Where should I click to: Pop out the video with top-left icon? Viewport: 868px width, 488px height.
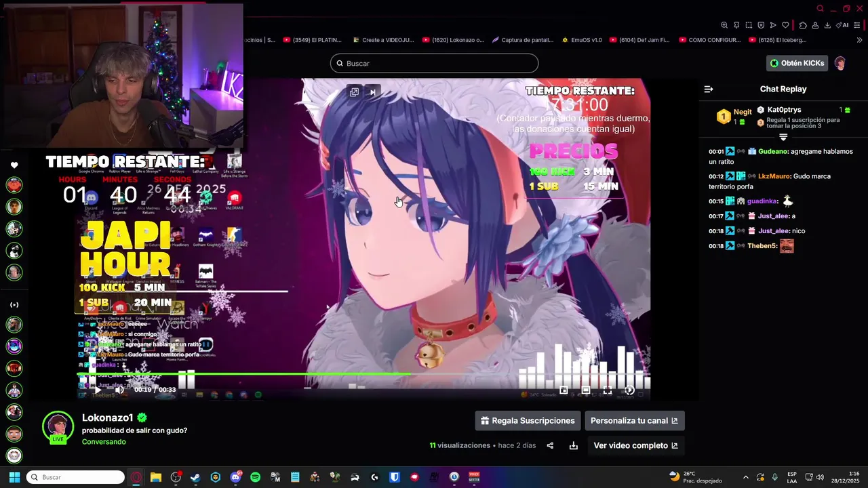click(x=354, y=92)
